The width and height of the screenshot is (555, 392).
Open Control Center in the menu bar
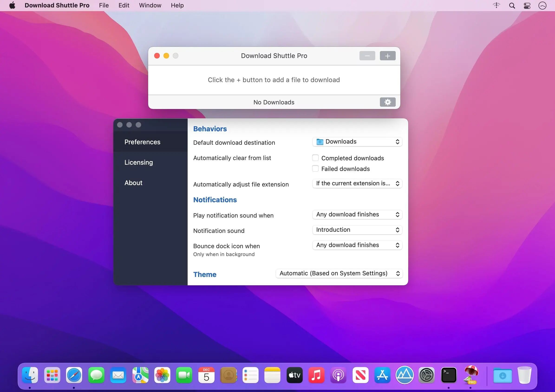click(527, 6)
